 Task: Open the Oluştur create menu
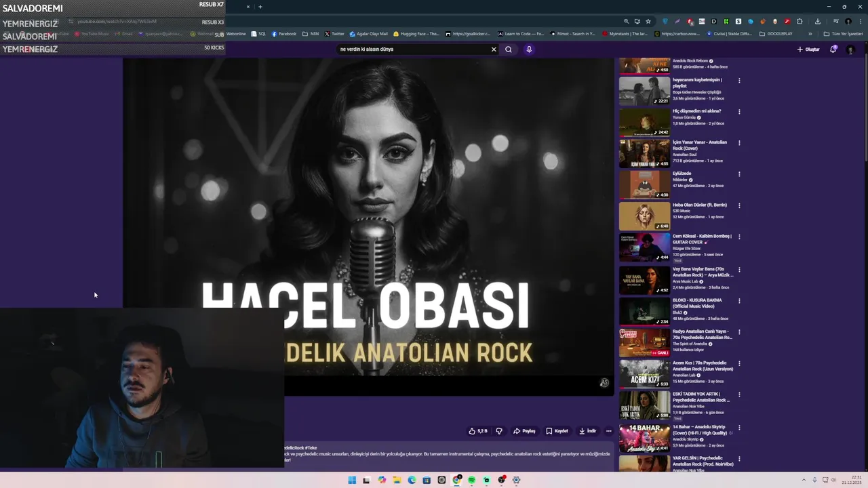pos(808,49)
